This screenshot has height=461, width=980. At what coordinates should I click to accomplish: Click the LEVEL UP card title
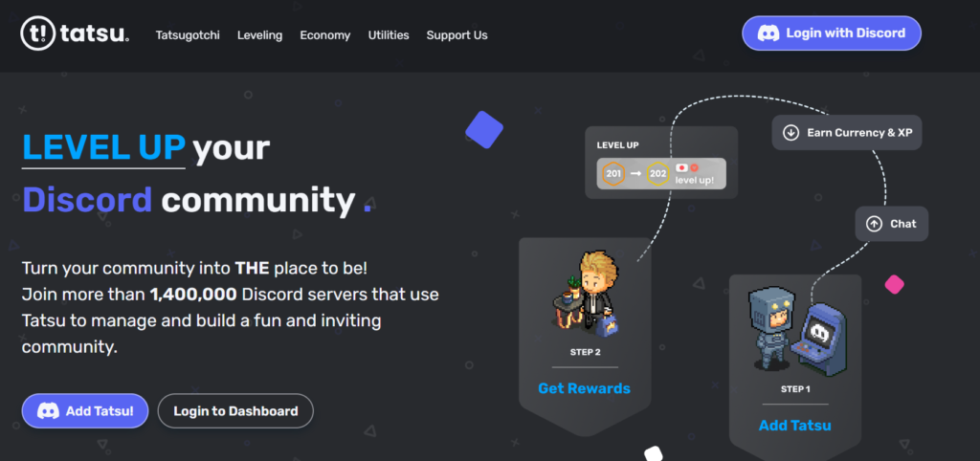[x=617, y=145]
